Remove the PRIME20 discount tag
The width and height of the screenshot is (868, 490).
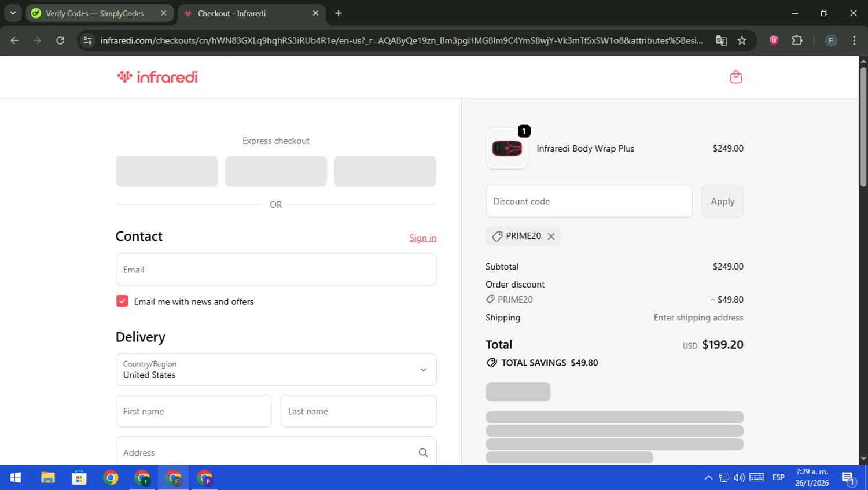[x=551, y=236]
